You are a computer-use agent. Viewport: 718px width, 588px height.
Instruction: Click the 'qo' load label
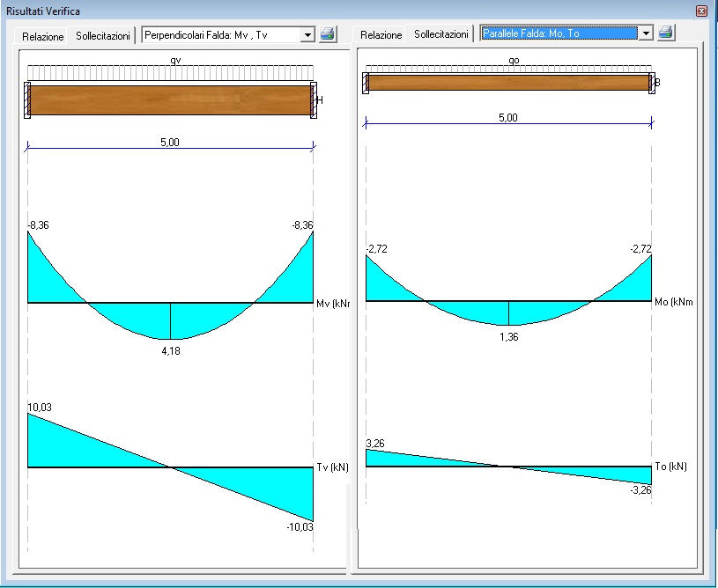[x=514, y=60]
